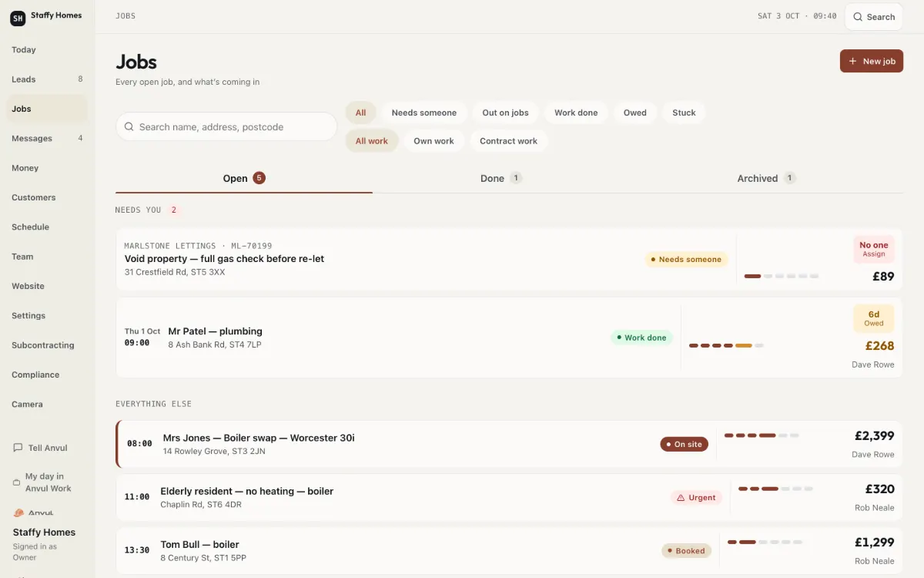Image resolution: width=924 pixels, height=578 pixels.
Task: Click the On site status badge
Action: coord(684,445)
